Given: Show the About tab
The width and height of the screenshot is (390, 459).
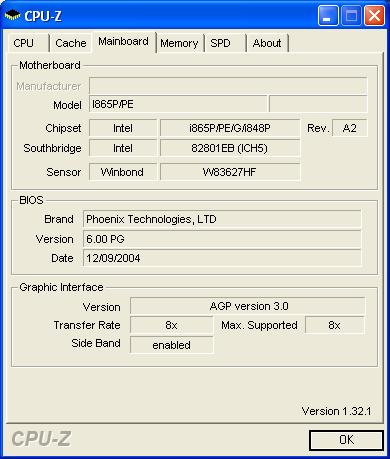Looking at the screenshot, I should (267, 43).
